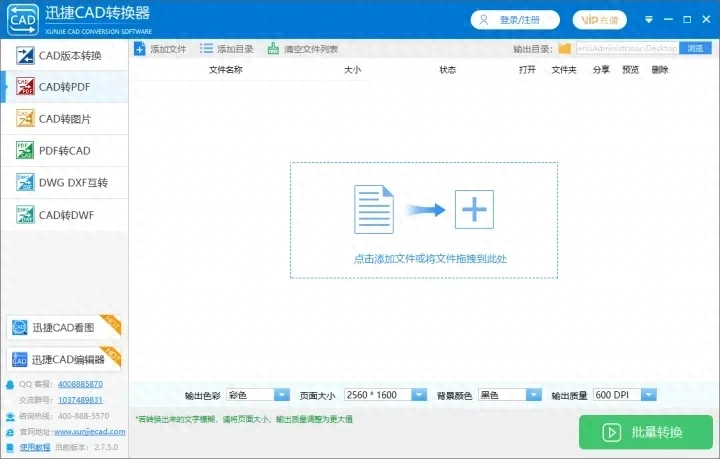Click the CAD转PDF red icon
This screenshot has width=720, height=459.
pyautogui.click(x=25, y=86)
